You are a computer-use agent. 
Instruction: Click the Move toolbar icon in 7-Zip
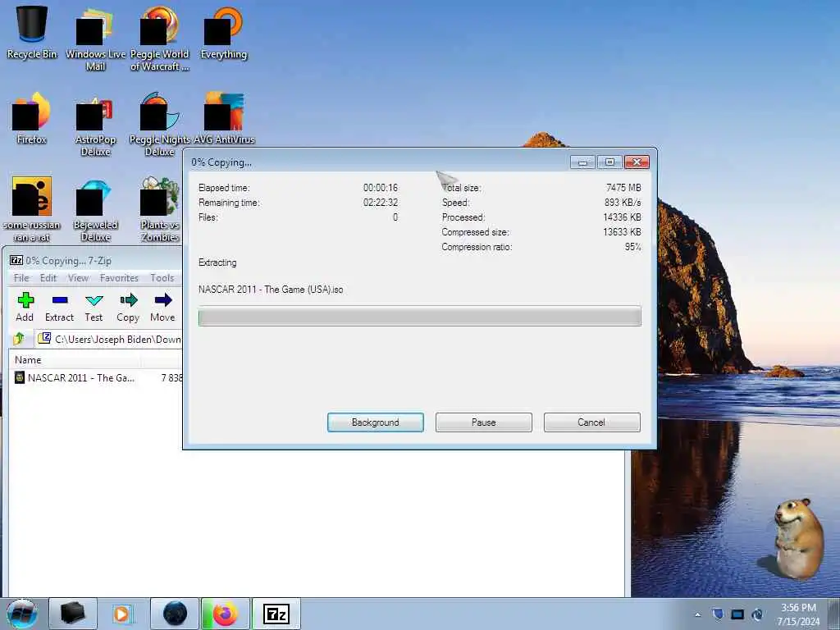tap(162, 307)
